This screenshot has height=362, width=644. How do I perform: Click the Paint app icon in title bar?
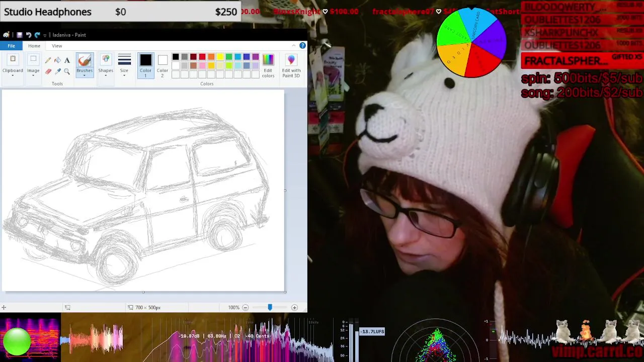(x=6, y=35)
